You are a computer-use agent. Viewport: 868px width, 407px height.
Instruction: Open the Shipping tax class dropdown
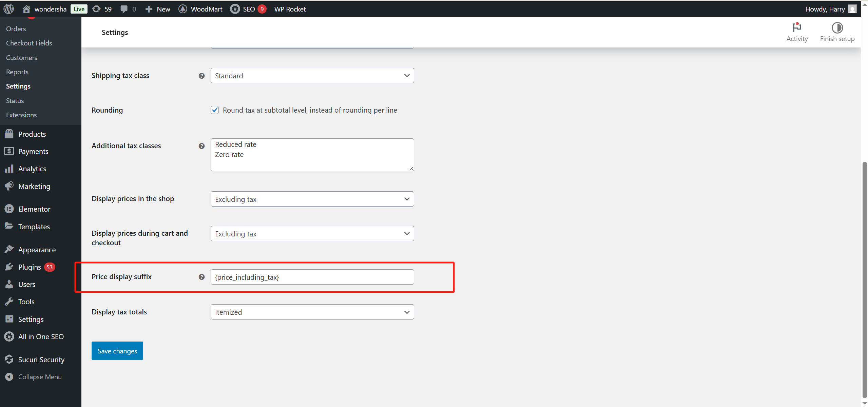tap(312, 75)
